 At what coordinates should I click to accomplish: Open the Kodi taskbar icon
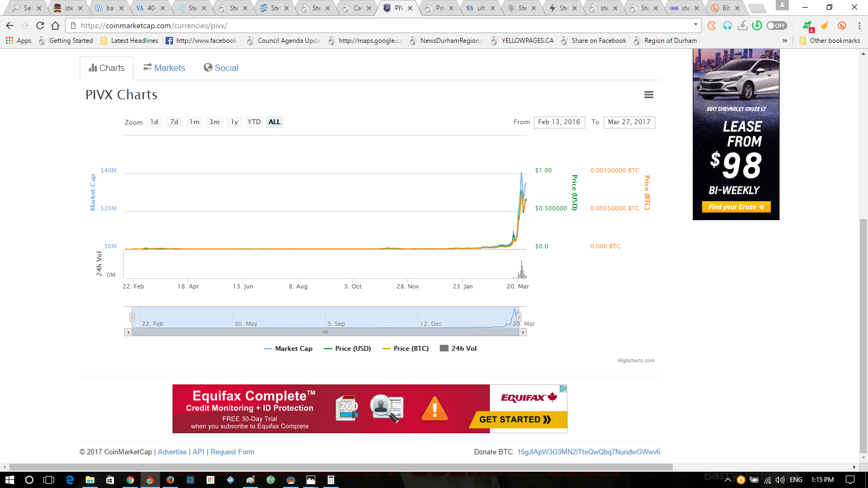pyautogui.click(x=231, y=480)
